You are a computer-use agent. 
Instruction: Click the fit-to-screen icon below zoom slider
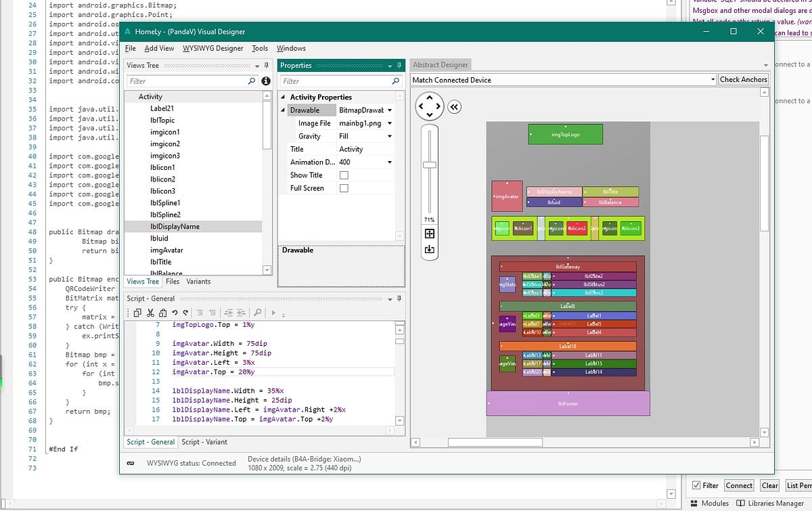pyautogui.click(x=430, y=234)
